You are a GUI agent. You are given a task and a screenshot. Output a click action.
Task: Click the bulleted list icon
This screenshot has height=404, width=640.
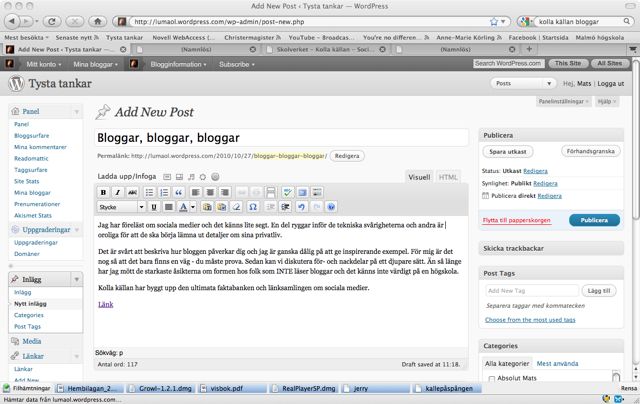click(x=150, y=192)
